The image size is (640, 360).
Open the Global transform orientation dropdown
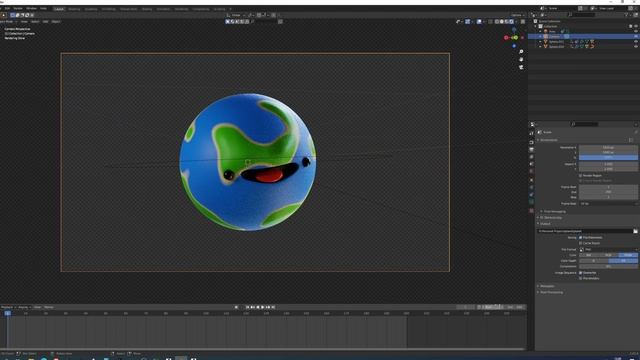(x=236, y=15)
